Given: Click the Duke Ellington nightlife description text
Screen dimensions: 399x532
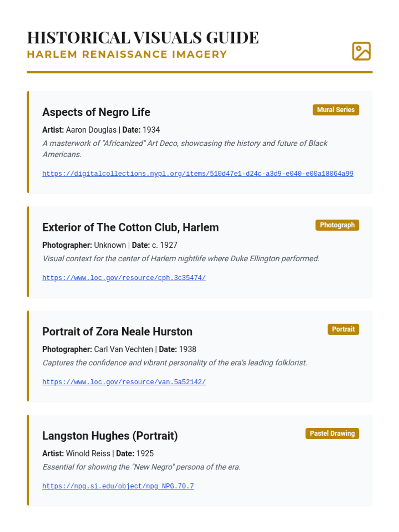Looking at the screenshot, I should (x=181, y=258).
